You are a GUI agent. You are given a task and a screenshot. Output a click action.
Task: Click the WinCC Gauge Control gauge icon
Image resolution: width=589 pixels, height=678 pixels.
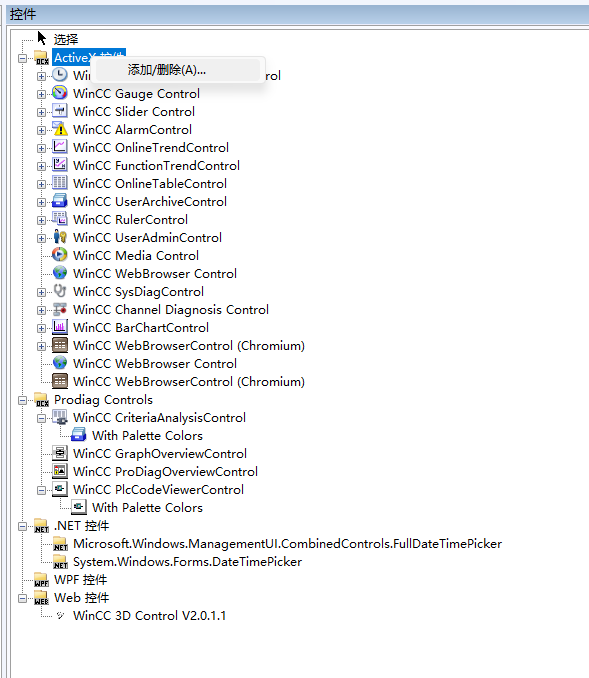[x=60, y=93]
